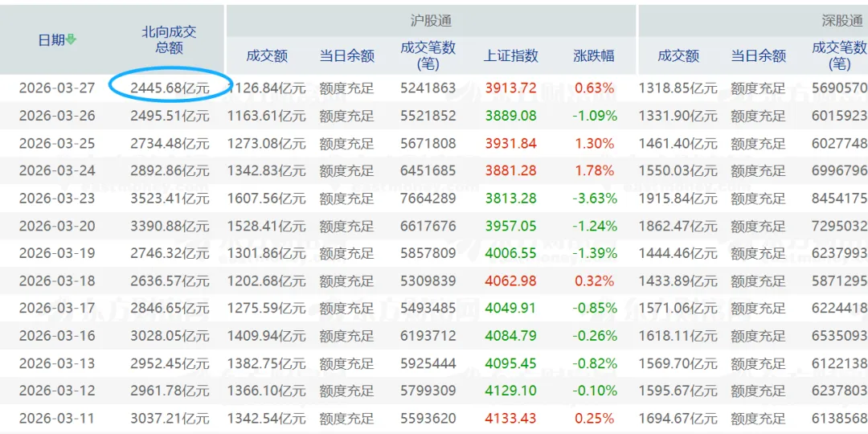The image size is (868, 434).
Task: Sort by the 日期 column header
Action: [x=52, y=40]
